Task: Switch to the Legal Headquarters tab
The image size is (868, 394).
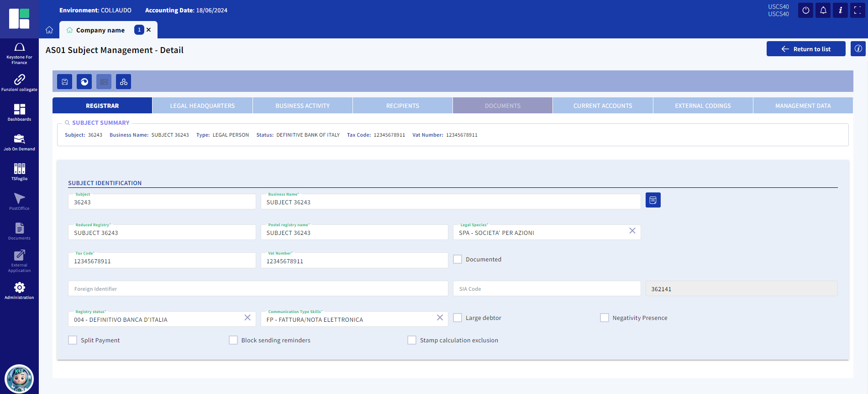Action: pyautogui.click(x=202, y=106)
